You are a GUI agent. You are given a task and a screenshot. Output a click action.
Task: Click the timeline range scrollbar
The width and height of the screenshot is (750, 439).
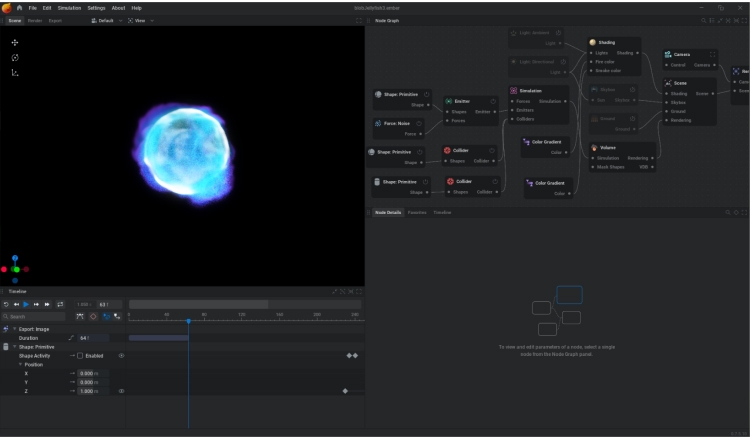click(x=199, y=304)
